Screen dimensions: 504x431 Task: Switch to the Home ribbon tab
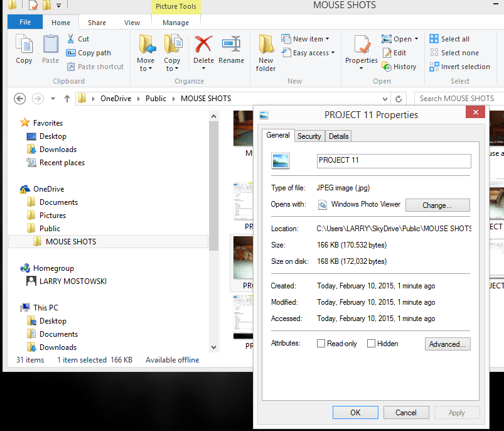tap(61, 23)
